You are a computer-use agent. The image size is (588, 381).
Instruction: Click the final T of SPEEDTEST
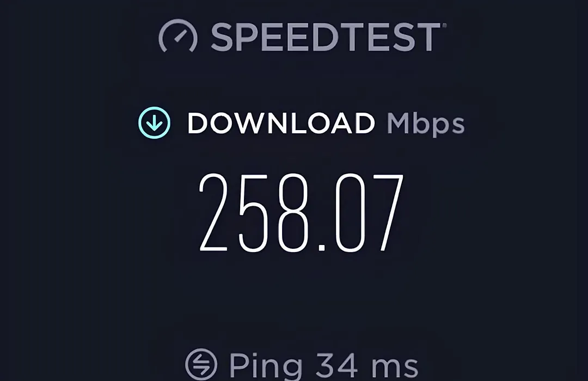[x=427, y=36]
